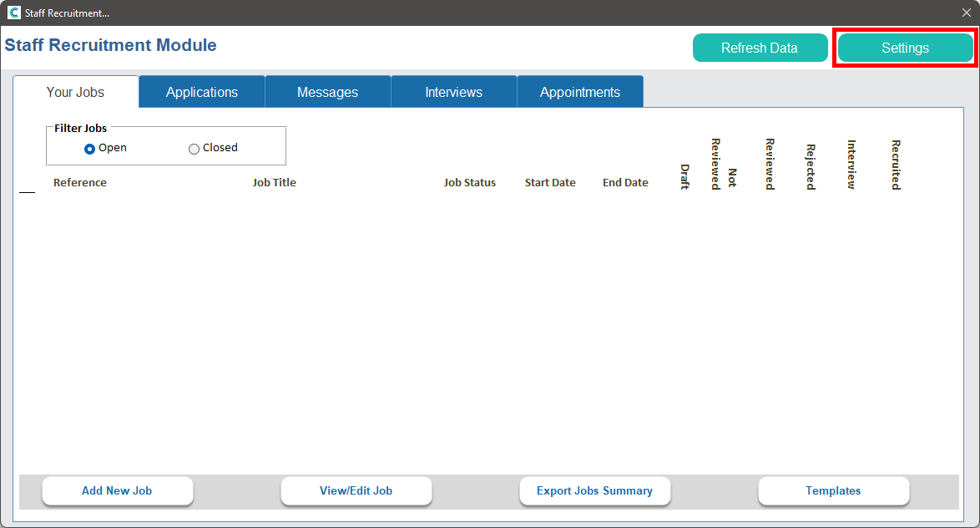Open Settings for the recruitment module
Viewport: 980px width, 528px height.
[905, 48]
